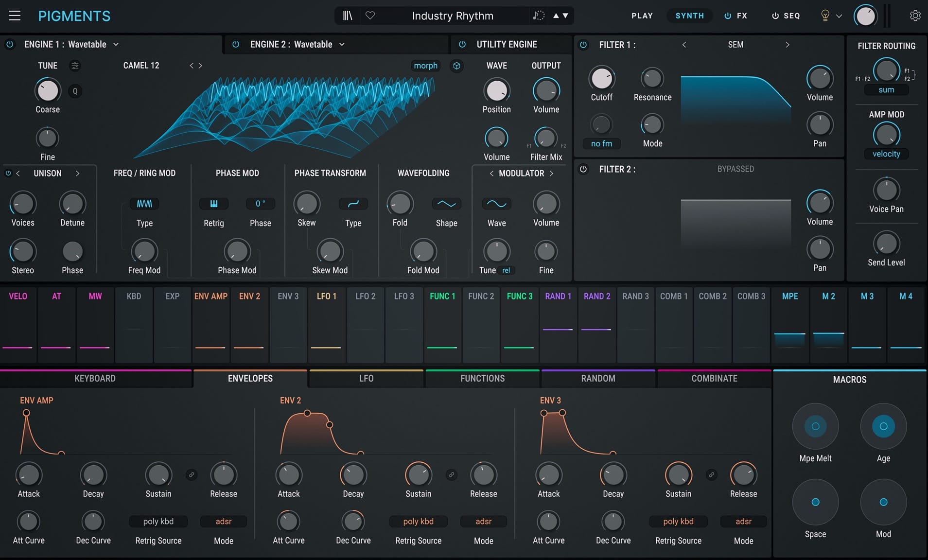928x560 pixels.
Task: Click the Modulator Tune rel button
Action: coord(506,271)
